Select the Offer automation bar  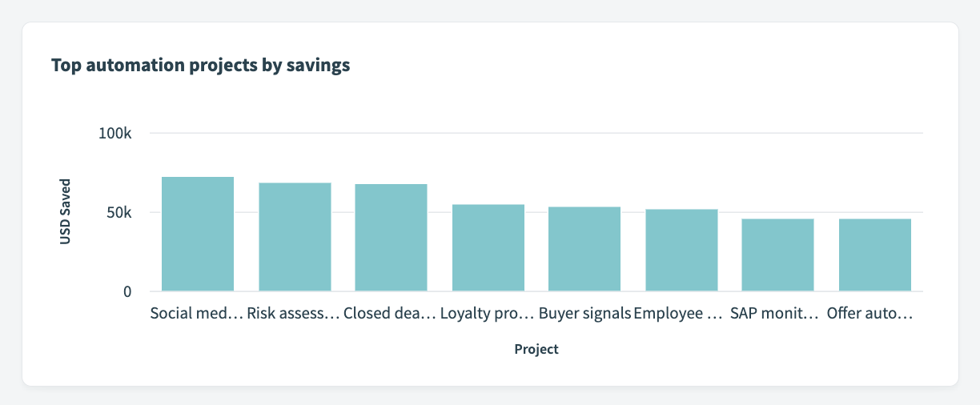[x=875, y=255]
